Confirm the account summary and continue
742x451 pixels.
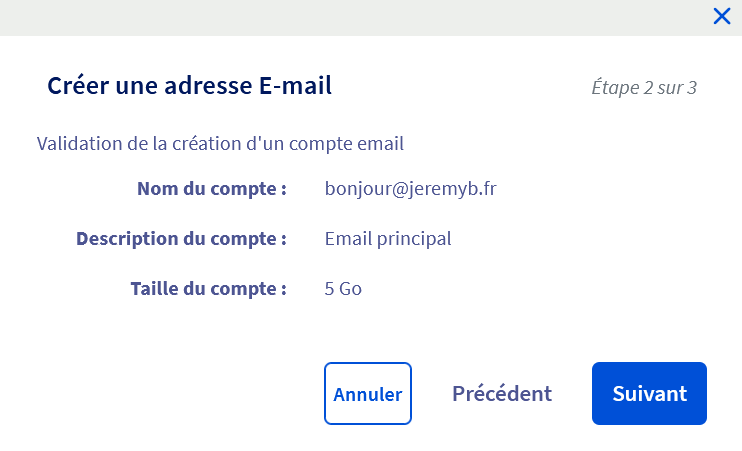[649, 393]
